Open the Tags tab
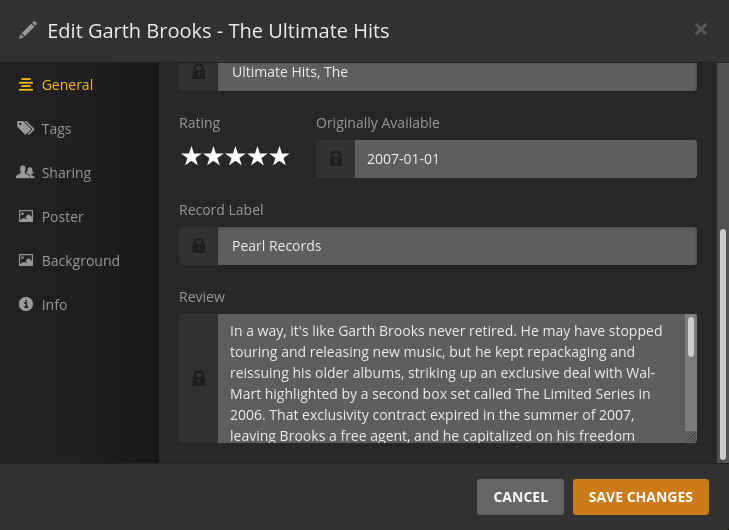Viewport: 729px width, 530px height. point(56,129)
